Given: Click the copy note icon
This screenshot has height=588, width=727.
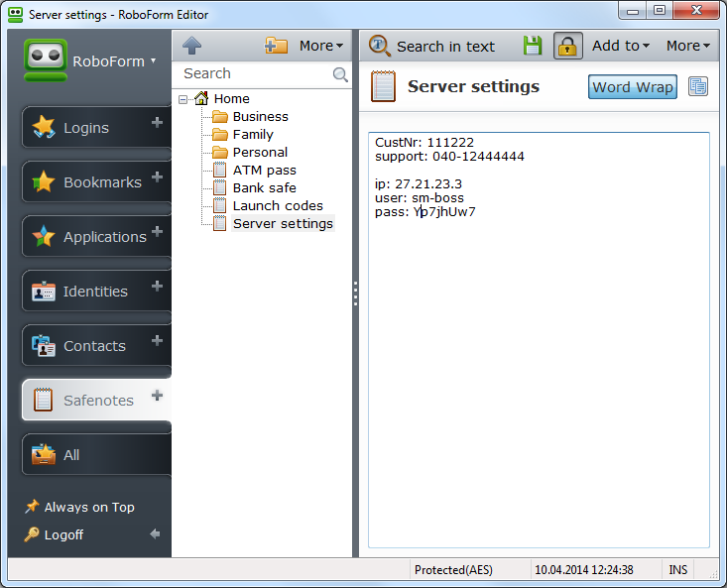Looking at the screenshot, I should point(698,86).
